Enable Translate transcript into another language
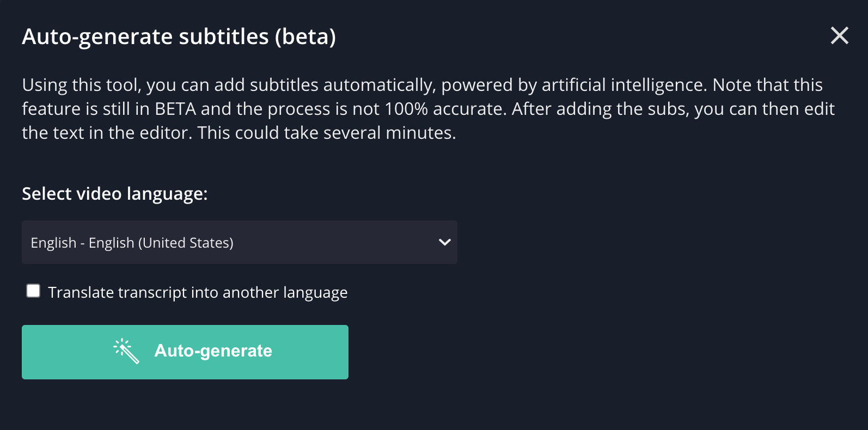Image resolution: width=868 pixels, height=430 pixels. 33,291
